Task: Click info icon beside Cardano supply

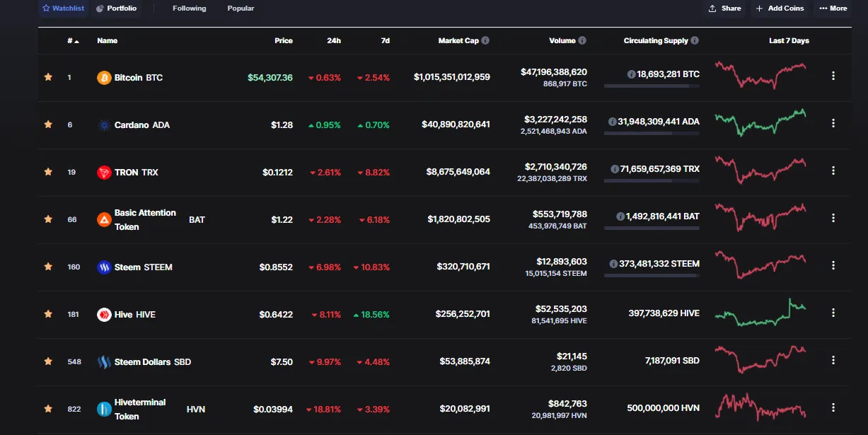Action: 612,122
